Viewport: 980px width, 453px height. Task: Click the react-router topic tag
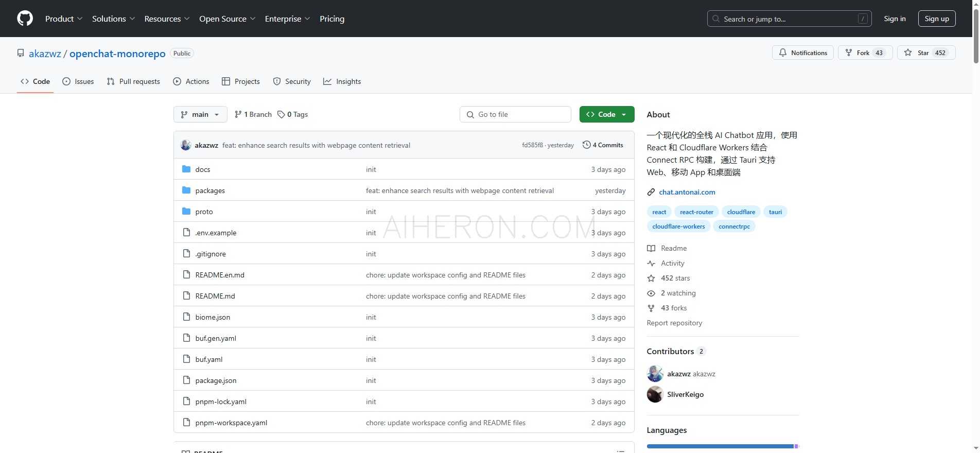[x=696, y=212]
